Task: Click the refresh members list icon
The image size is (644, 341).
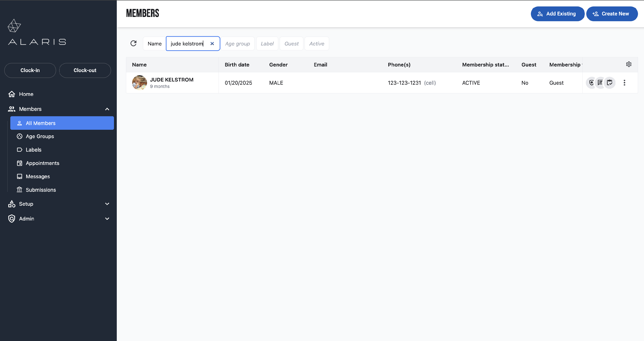Action: (x=134, y=44)
